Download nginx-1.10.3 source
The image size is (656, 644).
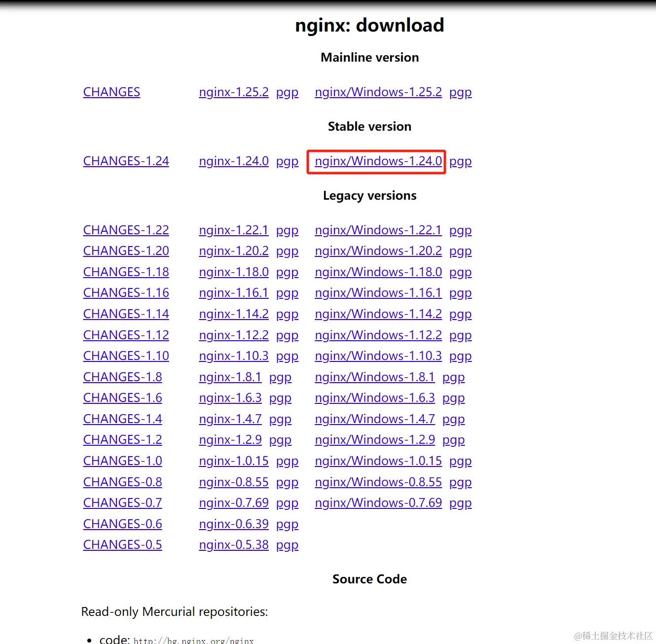click(x=234, y=356)
